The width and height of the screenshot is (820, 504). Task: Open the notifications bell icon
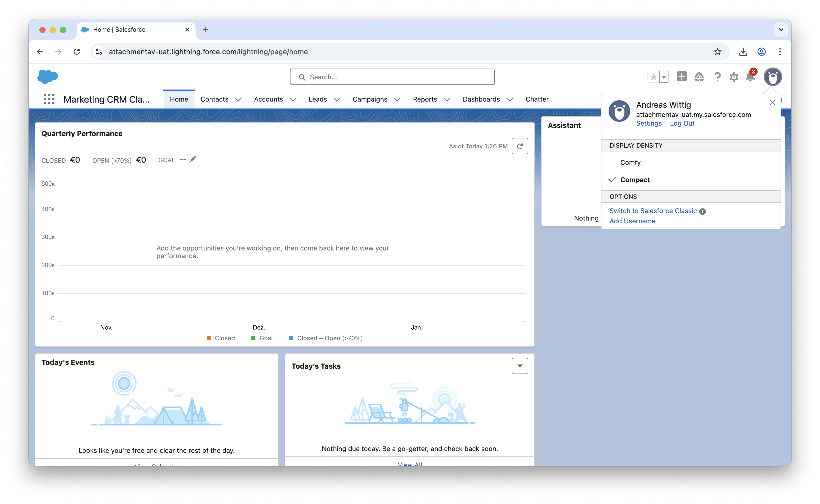(750, 77)
